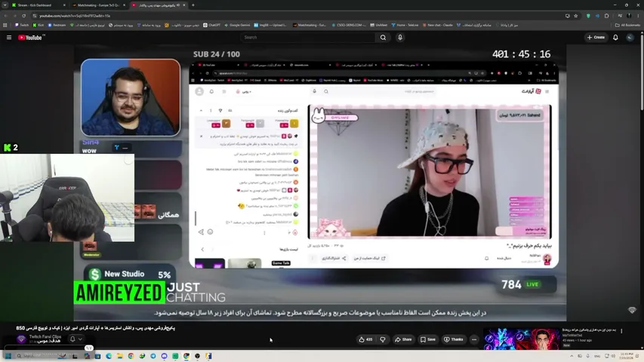The image size is (644, 362).
Task: Open the browser extensions puzzle icon
Action: [606, 16]
